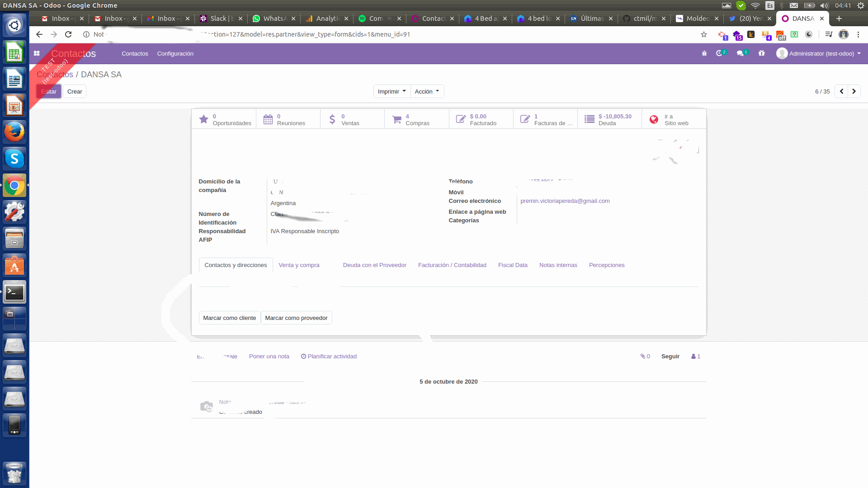Open Skype from the dock
Screen dimensions: 868x488
(14, 159)
